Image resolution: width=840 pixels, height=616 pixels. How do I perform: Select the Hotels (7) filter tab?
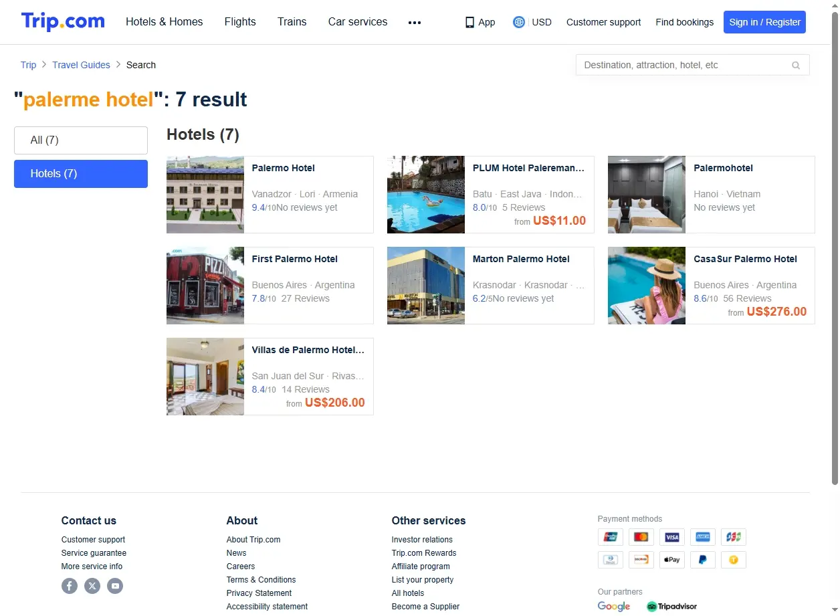(x=81, y=174)
